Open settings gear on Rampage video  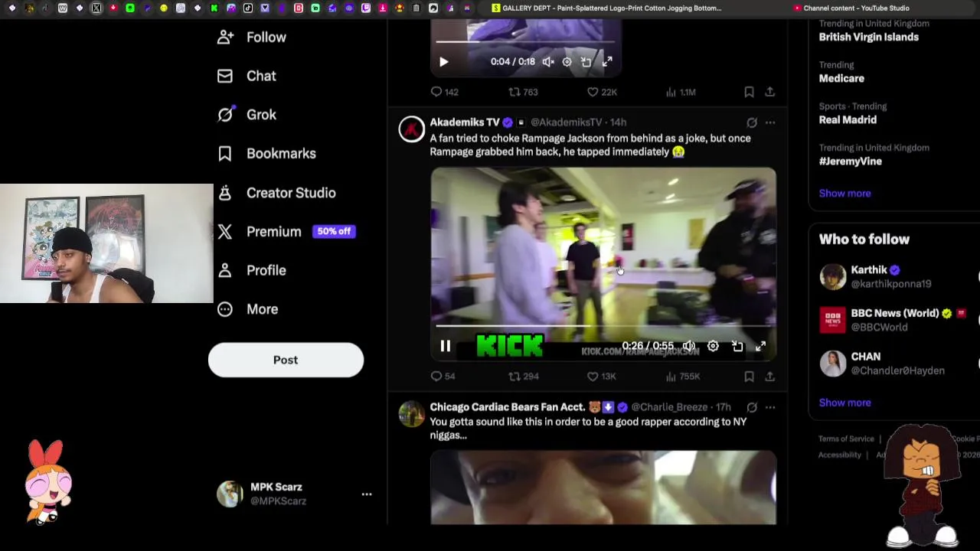click(x=713, y=347)
